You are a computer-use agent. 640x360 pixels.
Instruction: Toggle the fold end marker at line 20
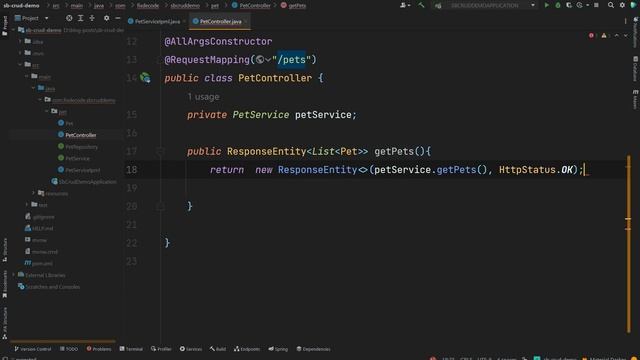point(160,206)
